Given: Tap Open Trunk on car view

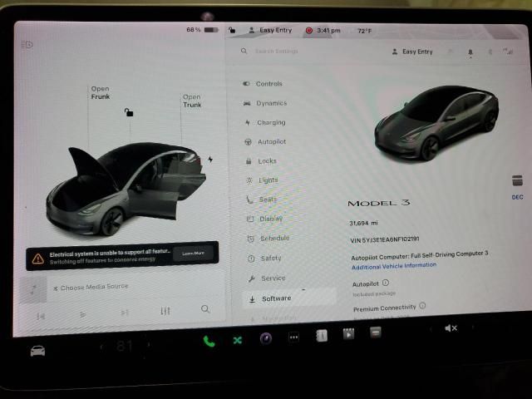Looking at the screenshot, I should (192, 101).
